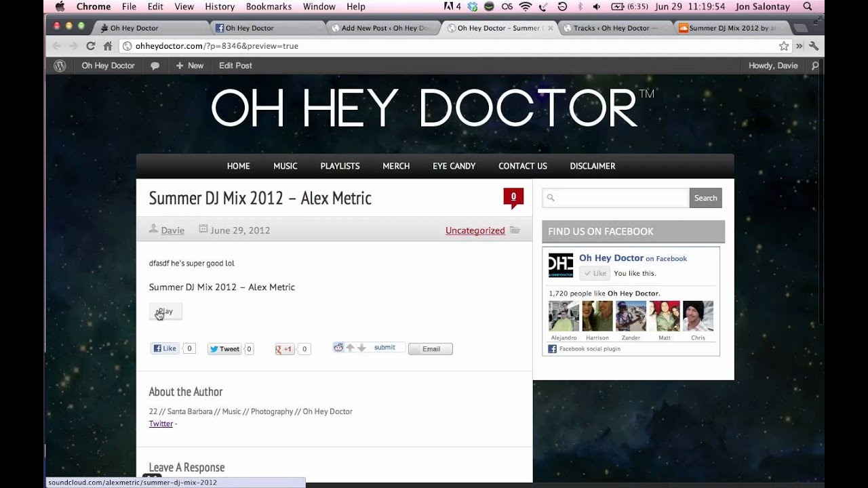Open the Bookmarks menu
This screenshot has height=488, width=868.
pos(269,6)
